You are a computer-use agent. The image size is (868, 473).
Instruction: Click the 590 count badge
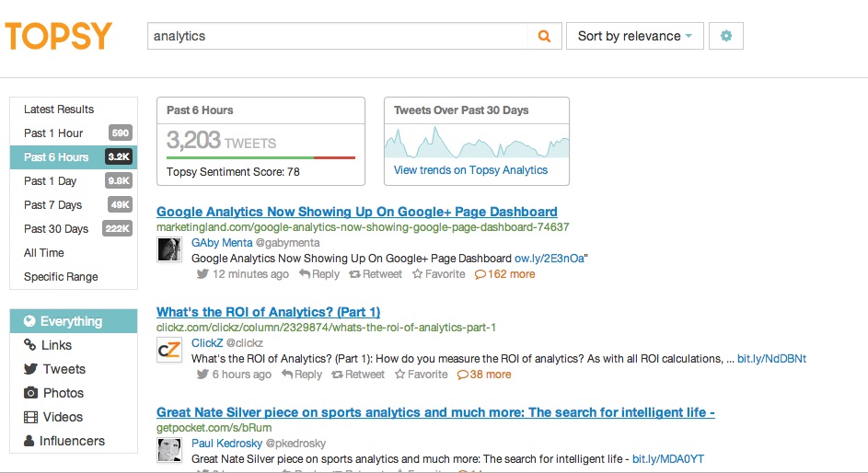[121, 133]
